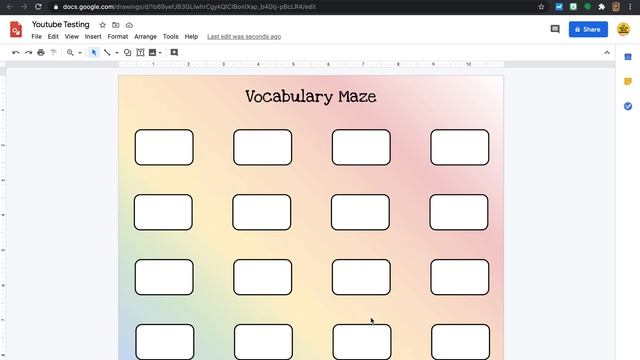640x360 pixels.
Task: Go back with browser back arrow
Action: point(10,7)
